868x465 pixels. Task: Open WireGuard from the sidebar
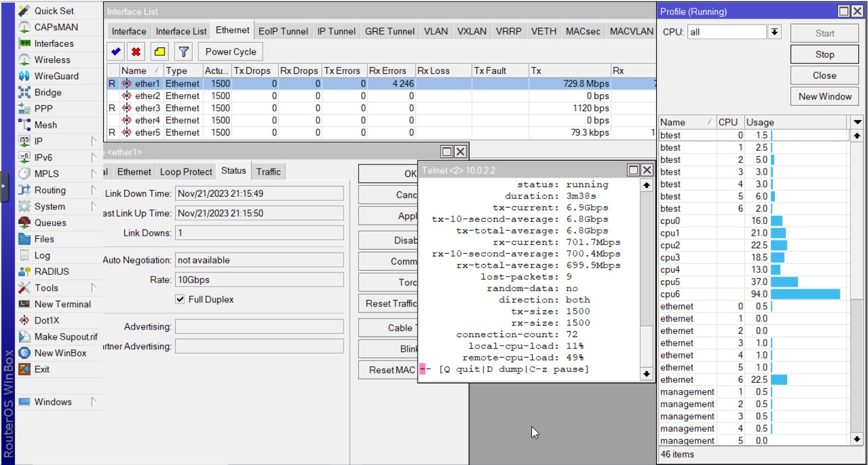(x=56, y=76)
